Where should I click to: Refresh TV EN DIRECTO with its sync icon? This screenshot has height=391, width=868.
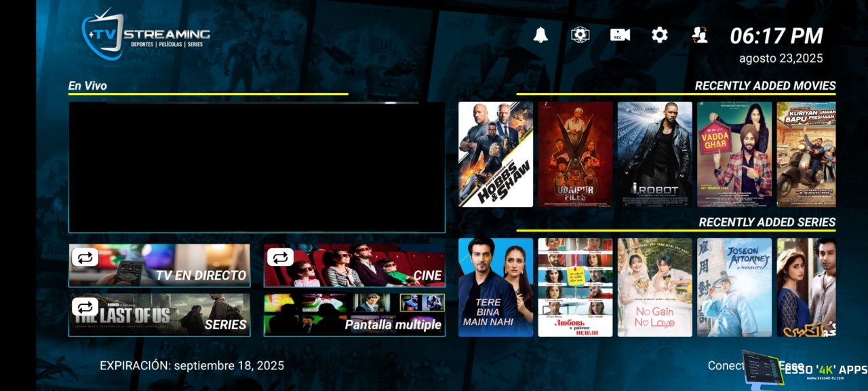(x=85, y=257)
